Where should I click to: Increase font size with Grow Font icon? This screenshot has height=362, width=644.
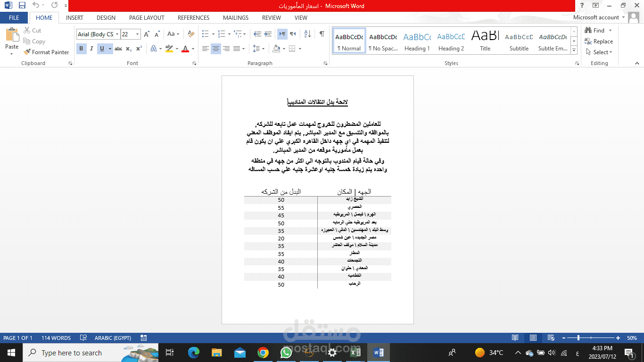tap(147, 34)
